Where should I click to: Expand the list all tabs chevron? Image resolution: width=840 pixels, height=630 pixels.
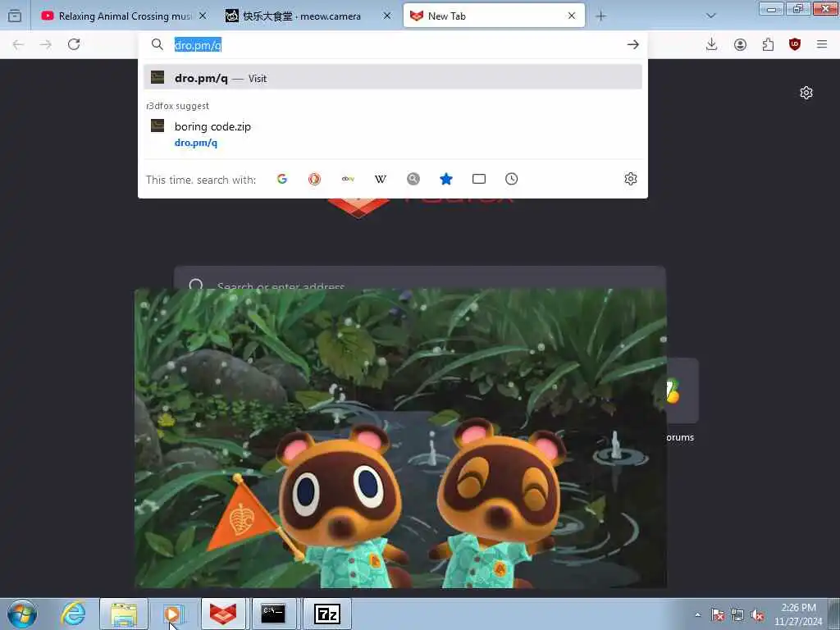tap(711, 16)
